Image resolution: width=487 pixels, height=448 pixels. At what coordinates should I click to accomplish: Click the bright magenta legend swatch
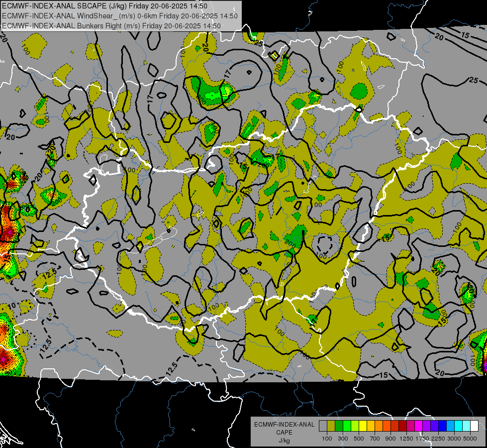pos(419,426)
